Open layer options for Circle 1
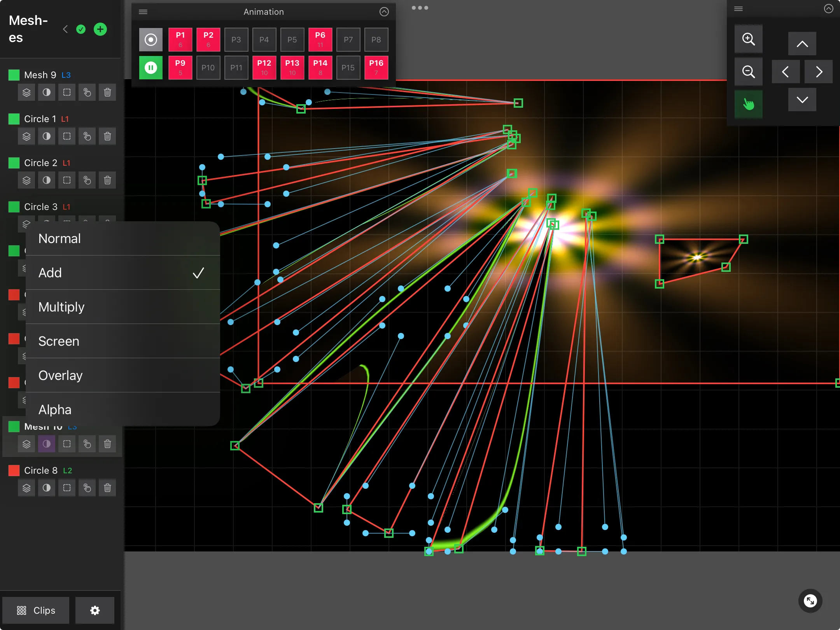Viewport: 840px width, 630px height. point(26,136)
